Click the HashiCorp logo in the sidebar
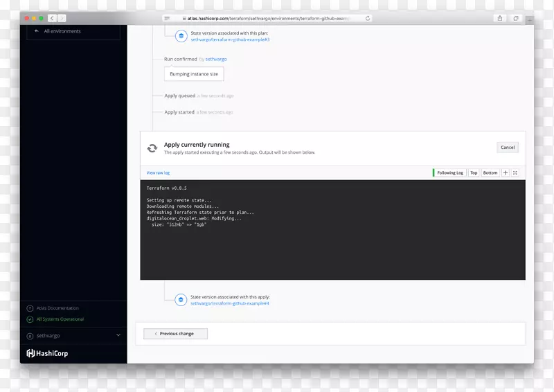554x392 pixels. click(x=47, y=353)
